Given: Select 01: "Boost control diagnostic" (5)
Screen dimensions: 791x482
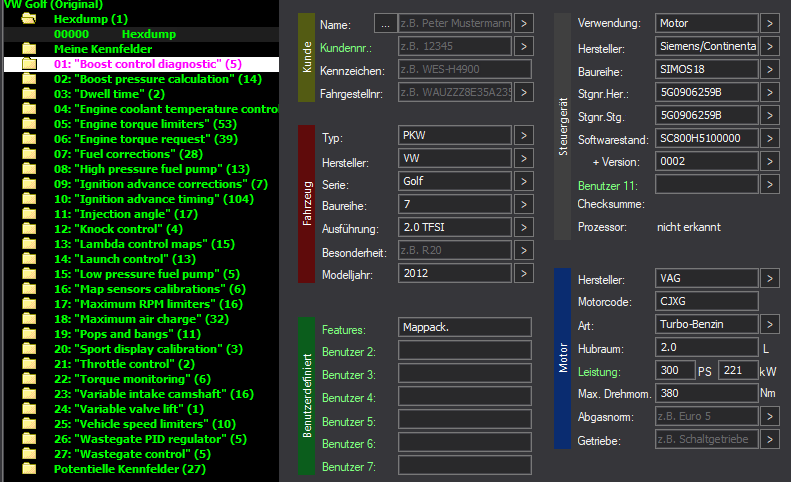Looking at the screenshot, I should coord(148,64).
